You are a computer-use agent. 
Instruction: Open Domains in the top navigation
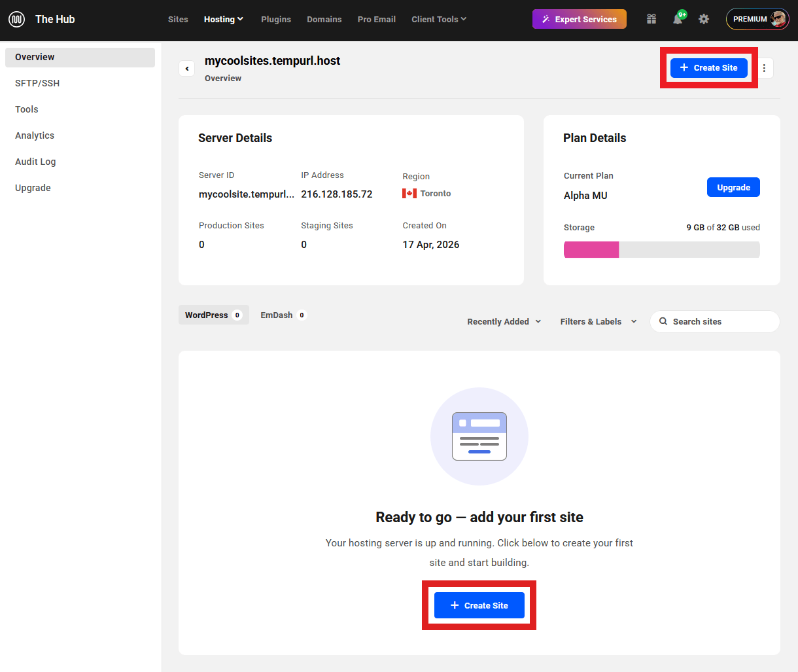point(324,19)
